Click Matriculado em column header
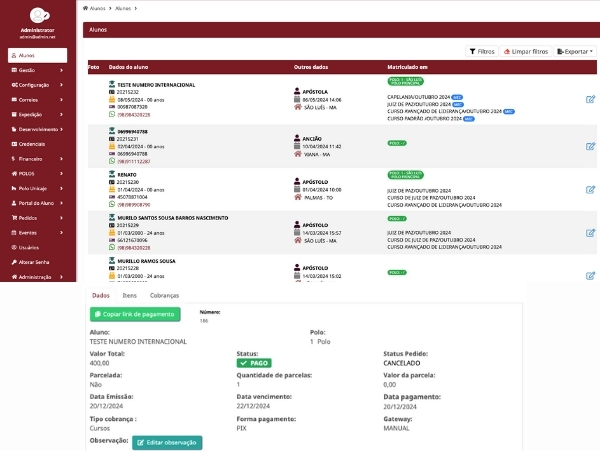 click(x=408, y=67)
